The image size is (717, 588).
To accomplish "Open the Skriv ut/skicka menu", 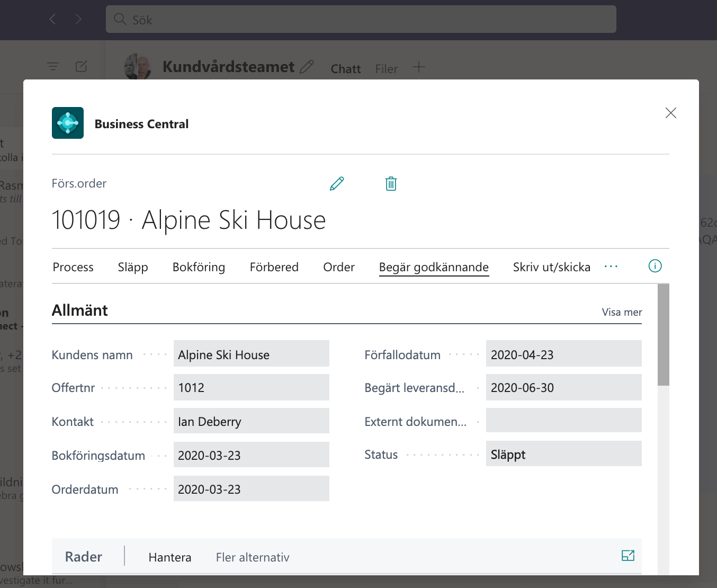I will 551,267.
